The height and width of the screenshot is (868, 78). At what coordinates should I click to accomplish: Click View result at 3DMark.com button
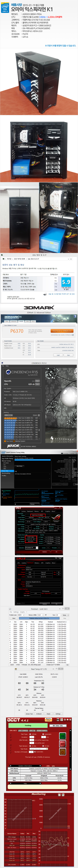coord(62,331)
